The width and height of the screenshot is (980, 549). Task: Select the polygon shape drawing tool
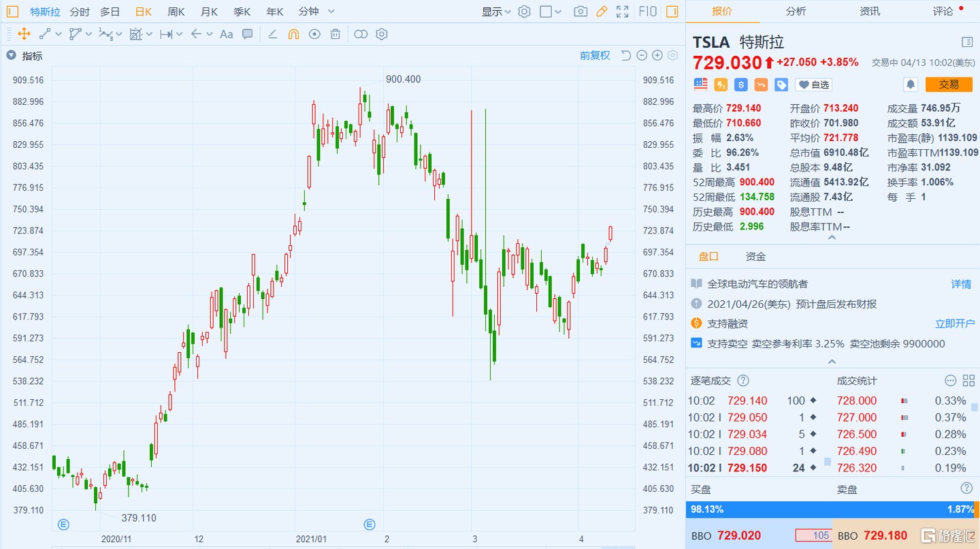(75, 34)
